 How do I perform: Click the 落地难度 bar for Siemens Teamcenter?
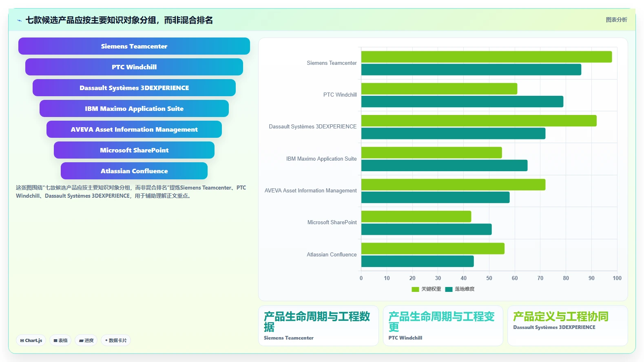[x=471, y=70]
